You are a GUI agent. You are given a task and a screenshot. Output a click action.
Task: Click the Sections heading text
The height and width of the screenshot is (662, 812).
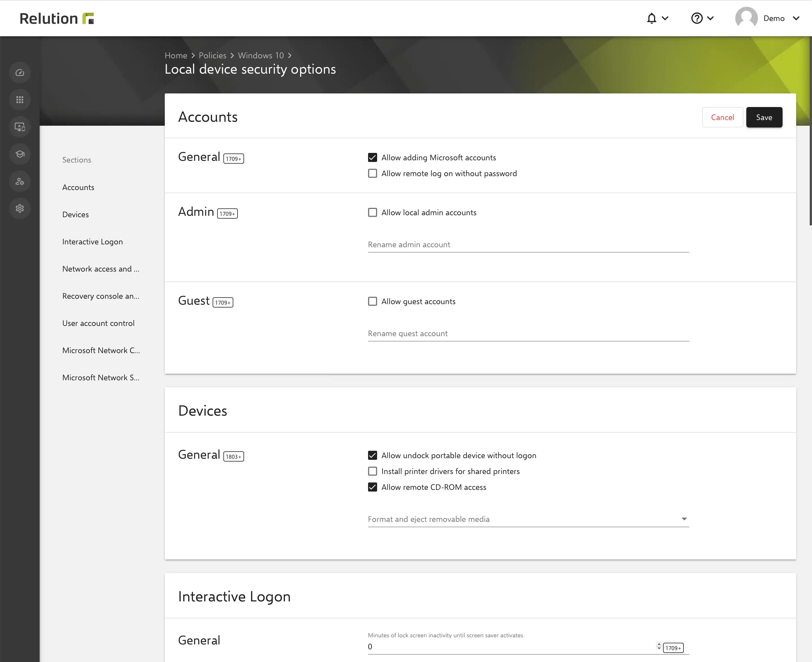(77, 160)
